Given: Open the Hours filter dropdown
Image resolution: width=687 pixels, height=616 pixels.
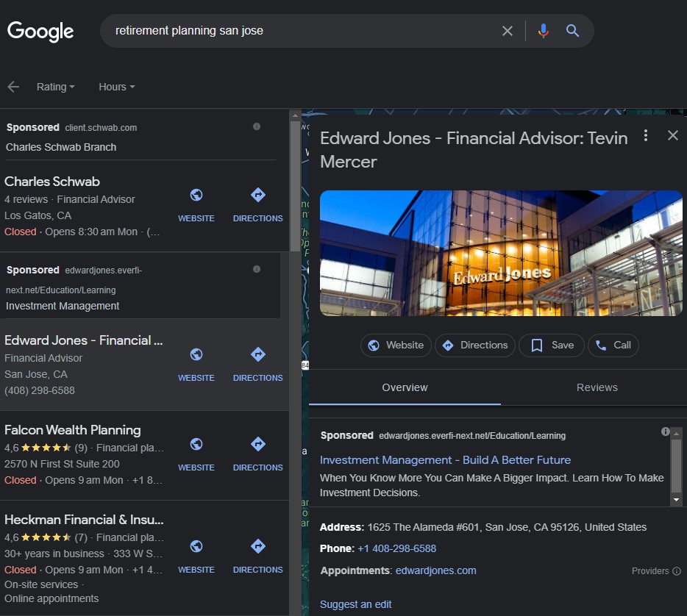Looking at the screenshot, I should click(116, 87).
